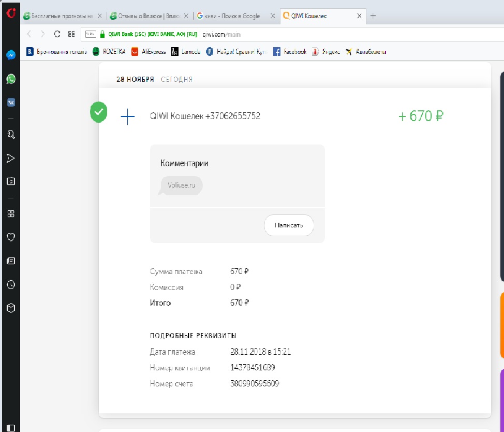Open the Opera menu logo
The image size is (504, 432).
click(11, 13)
